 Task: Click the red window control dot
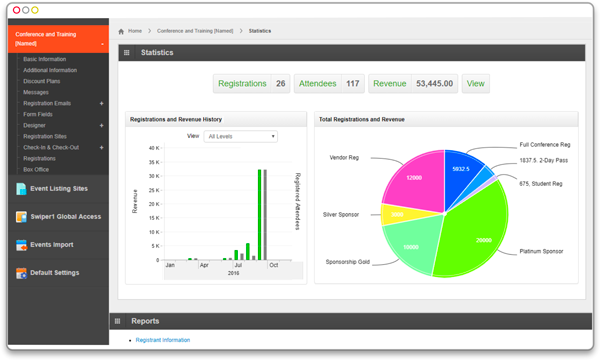[x=16, y=10]
